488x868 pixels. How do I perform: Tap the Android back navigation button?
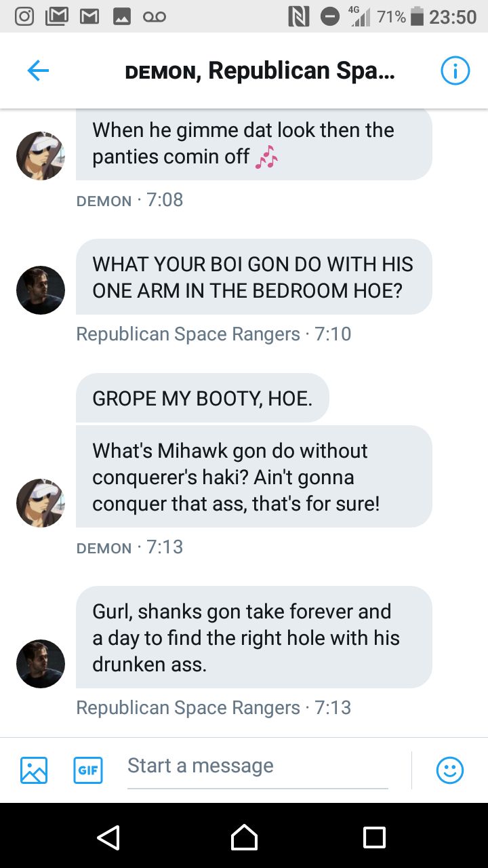pos(108,837)
